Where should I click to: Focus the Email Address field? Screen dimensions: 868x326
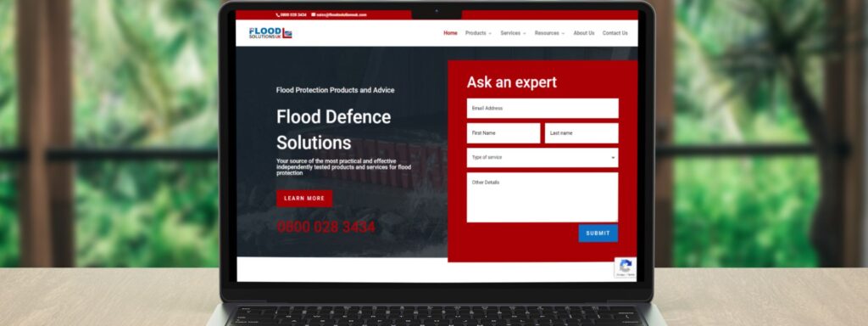click(542, 108)
